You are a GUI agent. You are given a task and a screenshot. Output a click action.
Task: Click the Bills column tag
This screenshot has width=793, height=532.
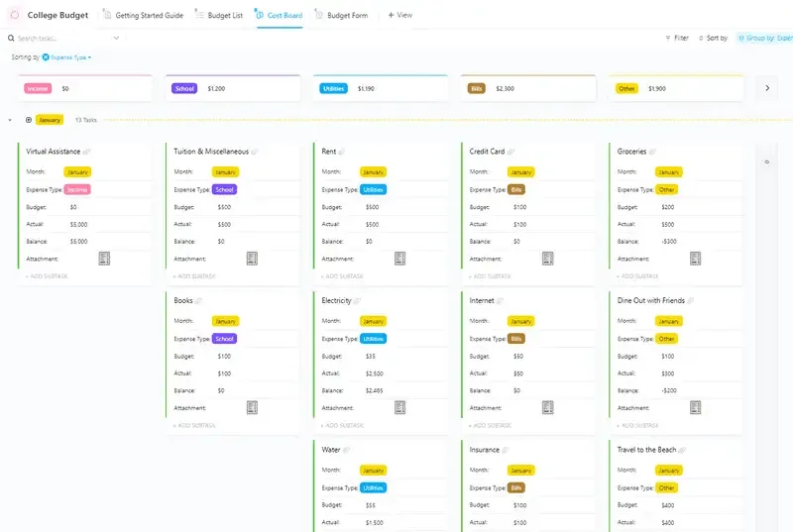(477, 88)
